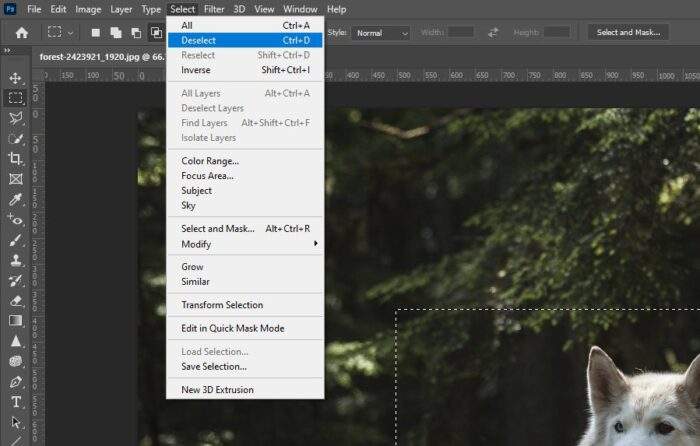Select the Eyedropper tool
Viewport: 700px width, 446px height.
pos(16,199)
